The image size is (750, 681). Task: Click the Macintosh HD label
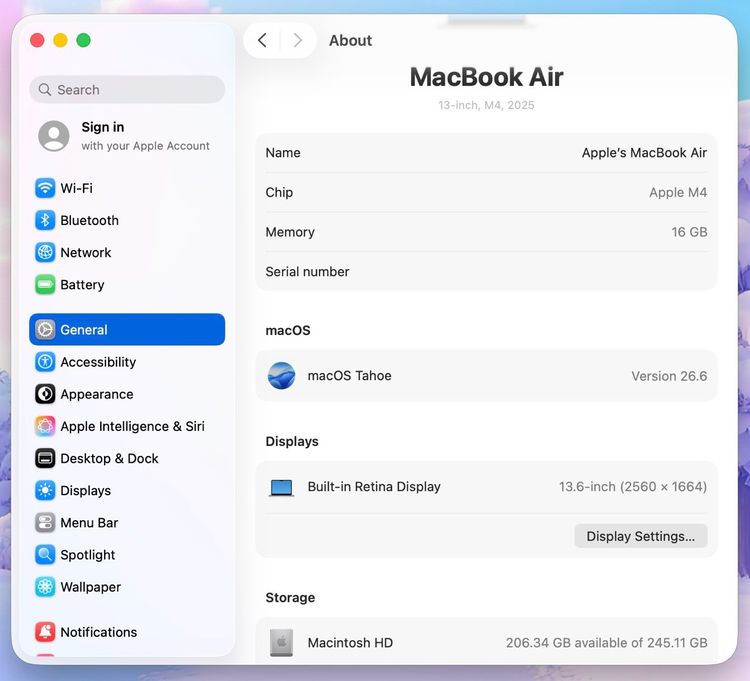[350, 642]
